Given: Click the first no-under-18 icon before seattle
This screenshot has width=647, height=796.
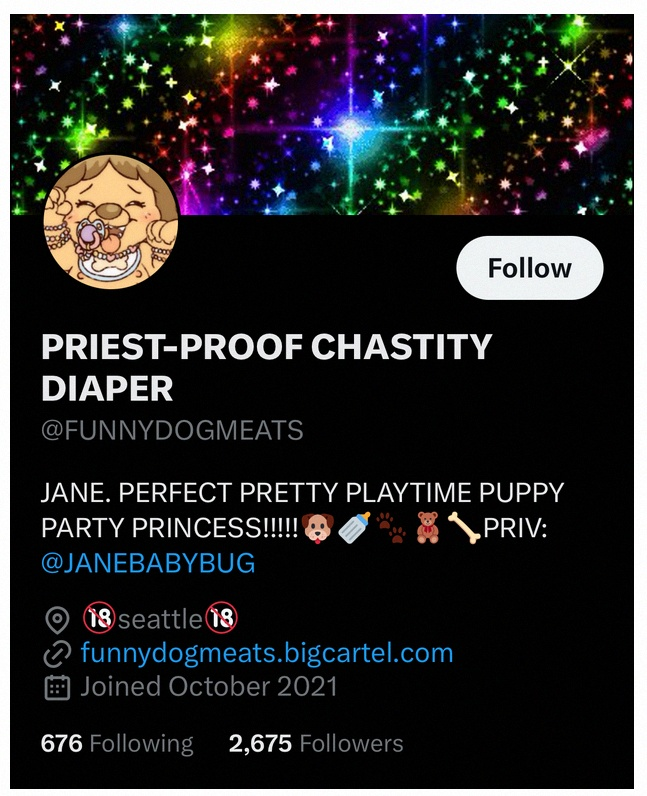Looking at the screenshot, I should click(x=100, y=618).
